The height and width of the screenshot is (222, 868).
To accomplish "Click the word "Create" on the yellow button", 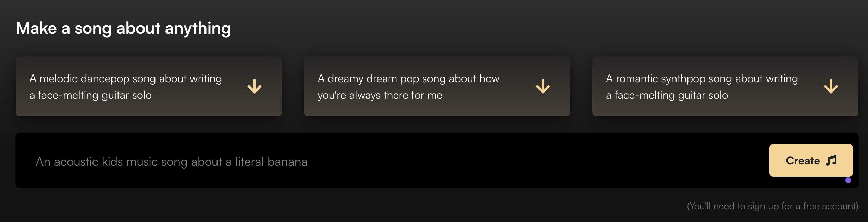I will [803, 161].
